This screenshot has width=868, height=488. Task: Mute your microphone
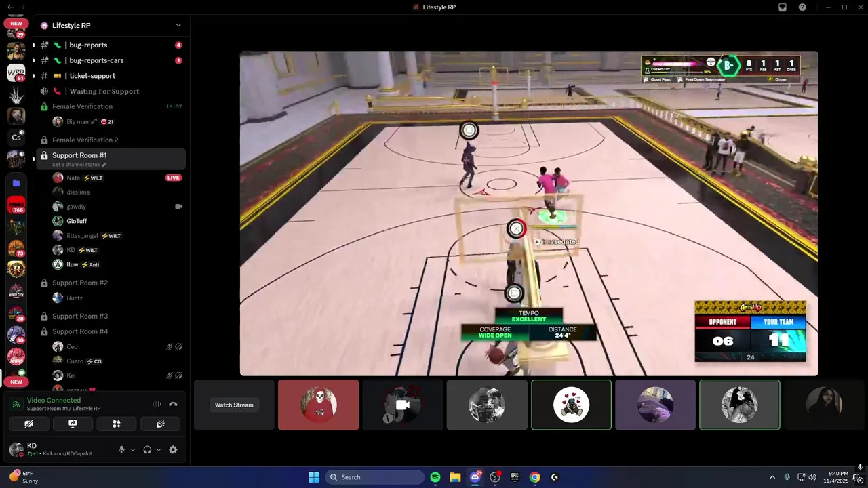tap(122, 449)
